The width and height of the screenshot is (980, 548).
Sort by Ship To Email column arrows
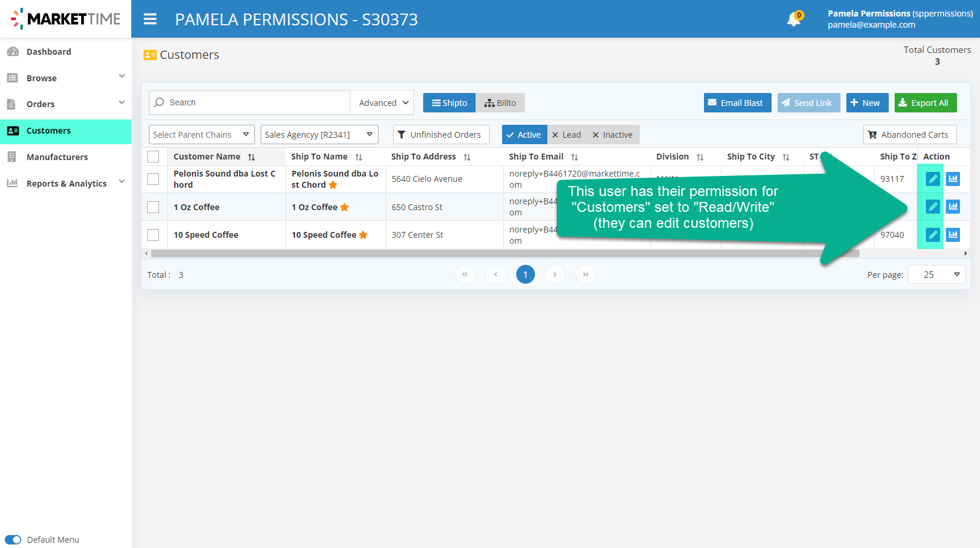574,157
